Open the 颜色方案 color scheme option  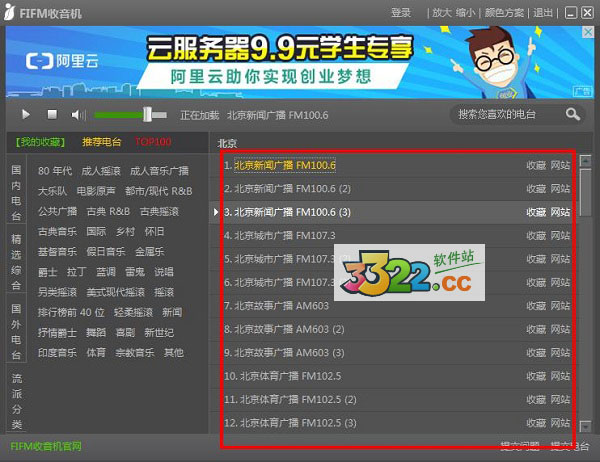504,13
